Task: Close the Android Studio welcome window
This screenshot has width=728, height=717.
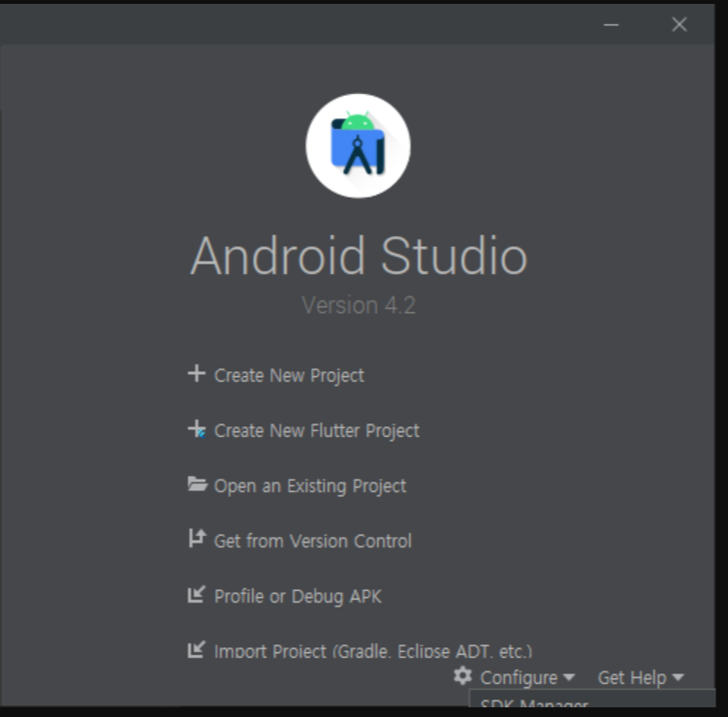Action: pos(680,24)
